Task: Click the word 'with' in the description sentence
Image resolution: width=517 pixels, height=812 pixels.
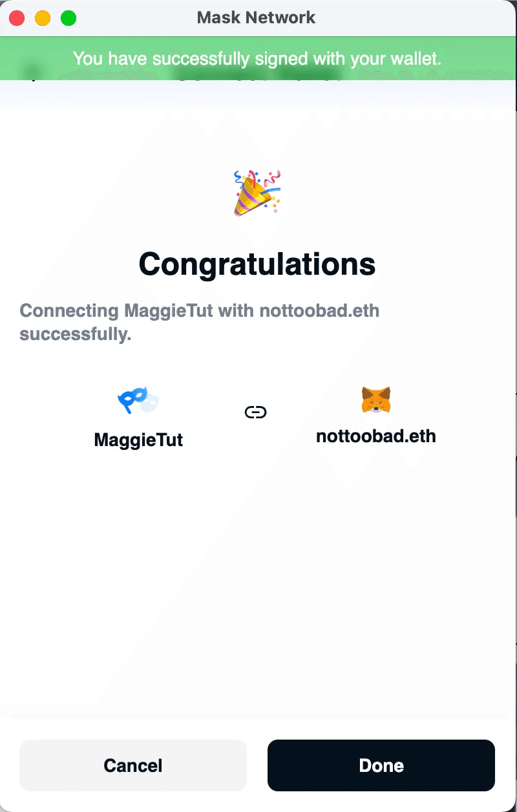Action: coord(236,311)
